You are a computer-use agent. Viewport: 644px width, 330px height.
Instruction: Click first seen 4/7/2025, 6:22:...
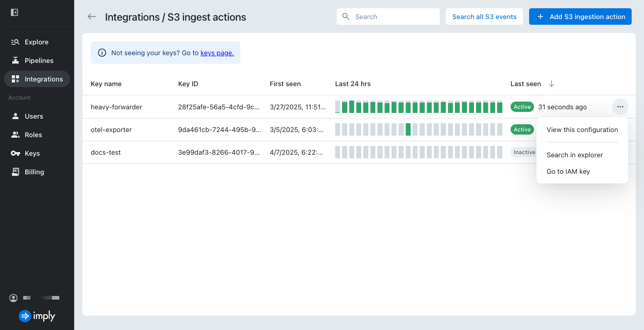(x=296, y=152)
